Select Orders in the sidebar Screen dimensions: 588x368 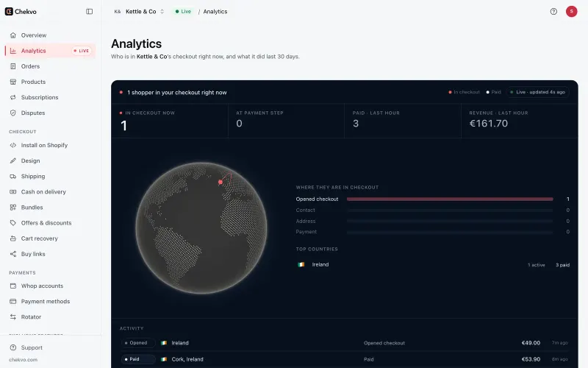[50, 66]
